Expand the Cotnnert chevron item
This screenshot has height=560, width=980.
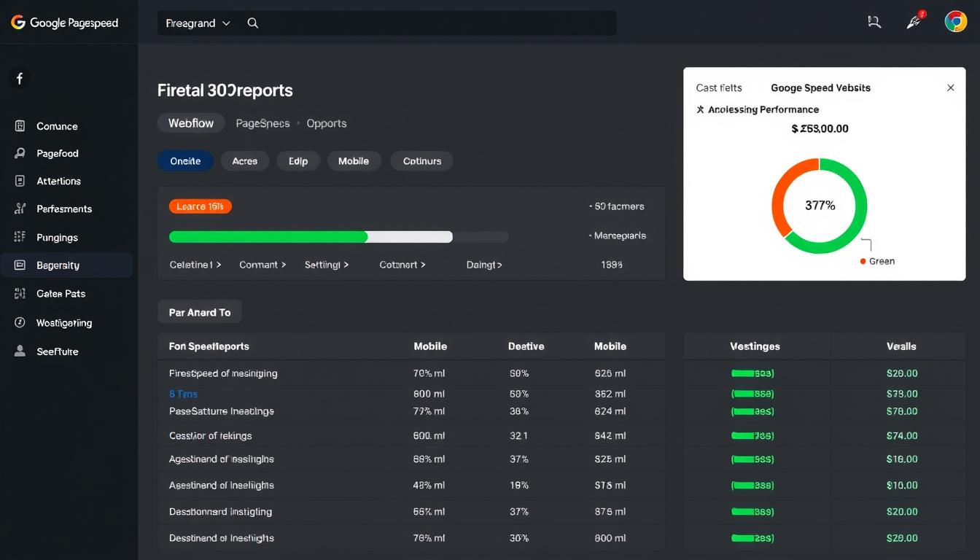tap(402, 265)
